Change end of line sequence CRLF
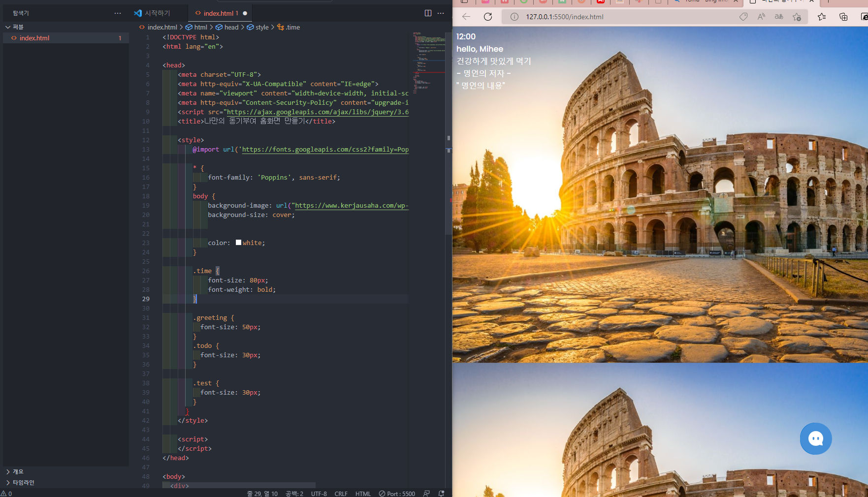The height and width of the screenshot is (497, 868). pos(341,494)
